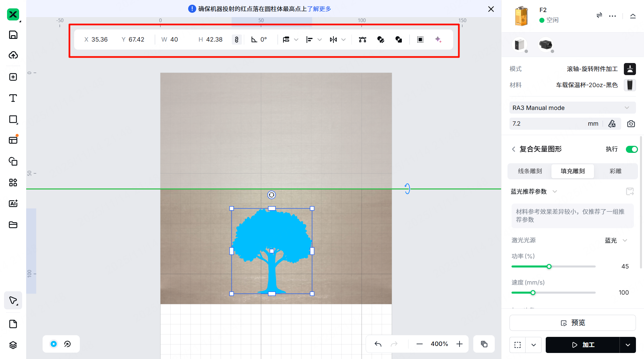The image size is (644, 359).
Task: Open the AI image generator tool
Action: tap(13, 203)
